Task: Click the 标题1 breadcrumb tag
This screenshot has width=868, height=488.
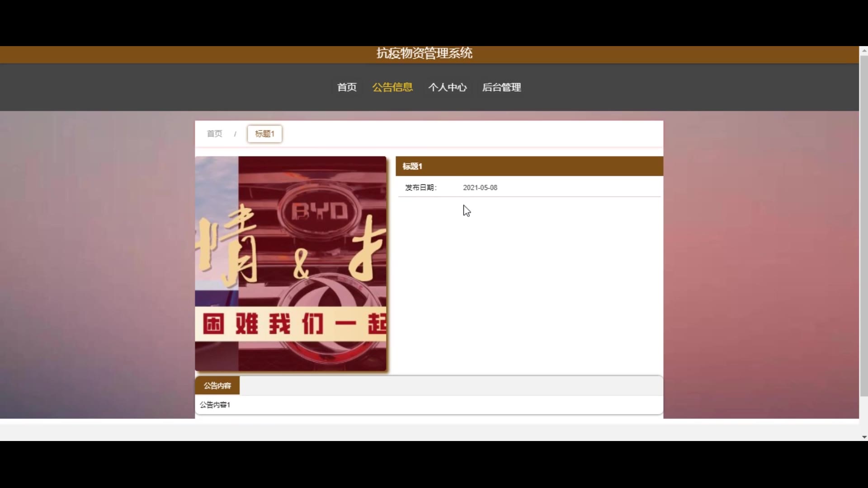Action: [264, 134]
